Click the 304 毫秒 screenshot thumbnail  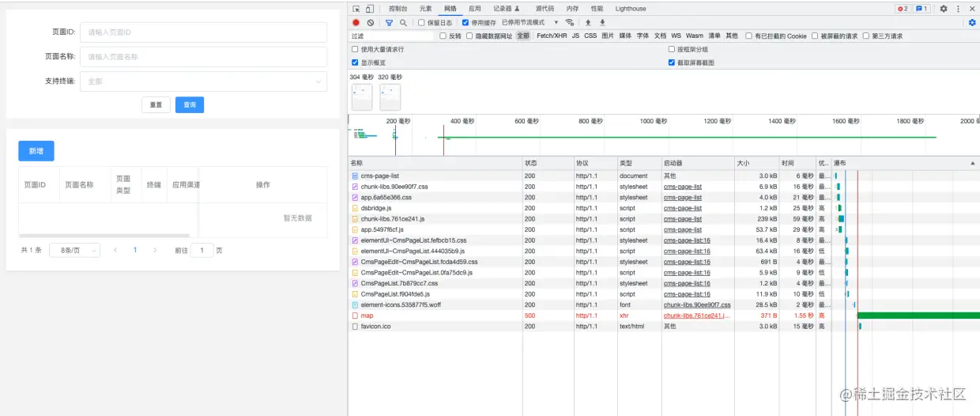tap(362, 96)
